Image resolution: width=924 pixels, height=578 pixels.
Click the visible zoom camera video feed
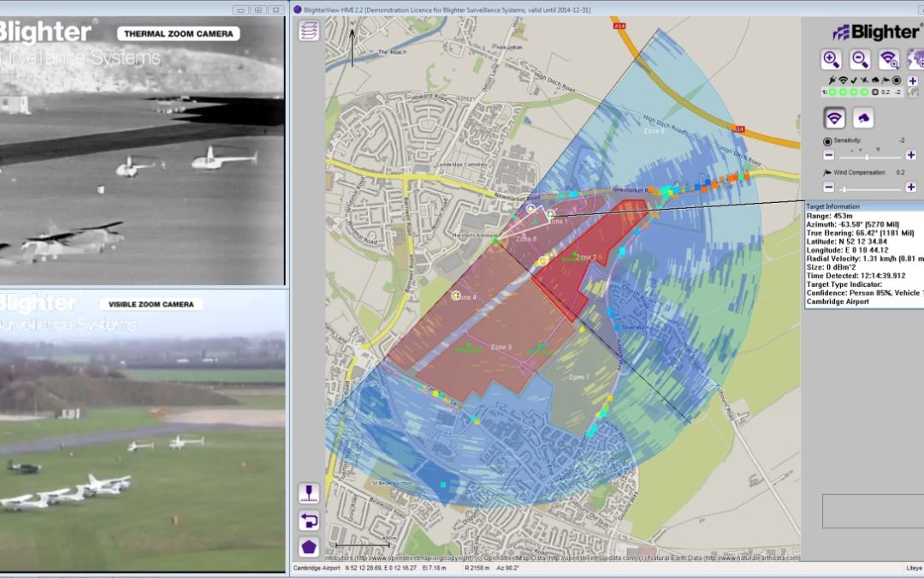(x=142, y=431)
